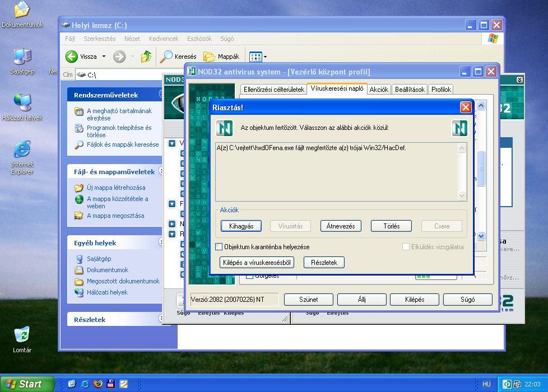Viewport: 548px width, 392px height.
Task: Click the NOD32 tray icon
Action: 507,384
